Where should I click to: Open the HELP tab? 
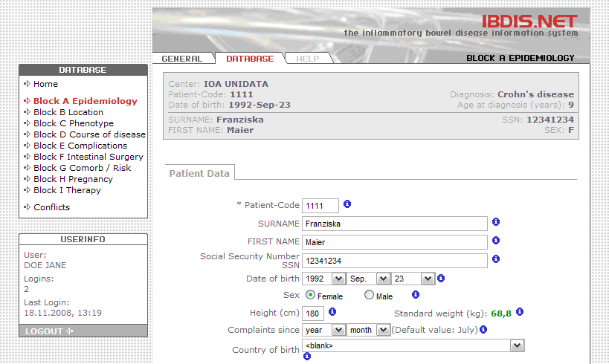308,59
